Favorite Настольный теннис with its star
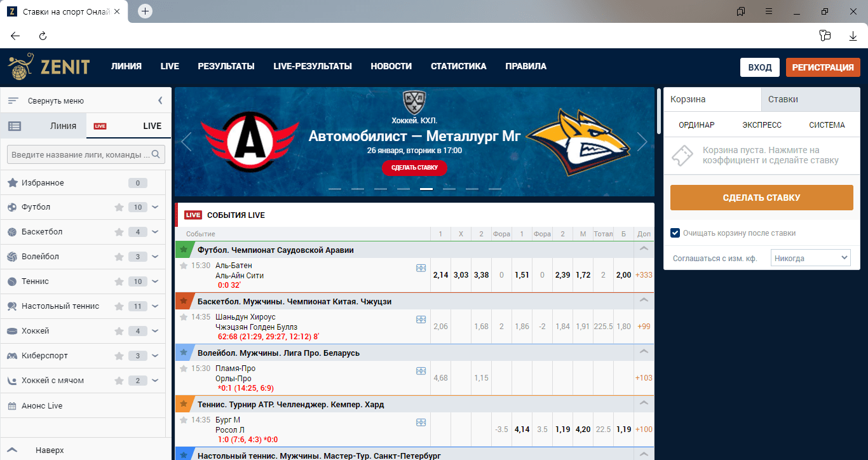Screen dimensions: 868x460 click(119, 306)
